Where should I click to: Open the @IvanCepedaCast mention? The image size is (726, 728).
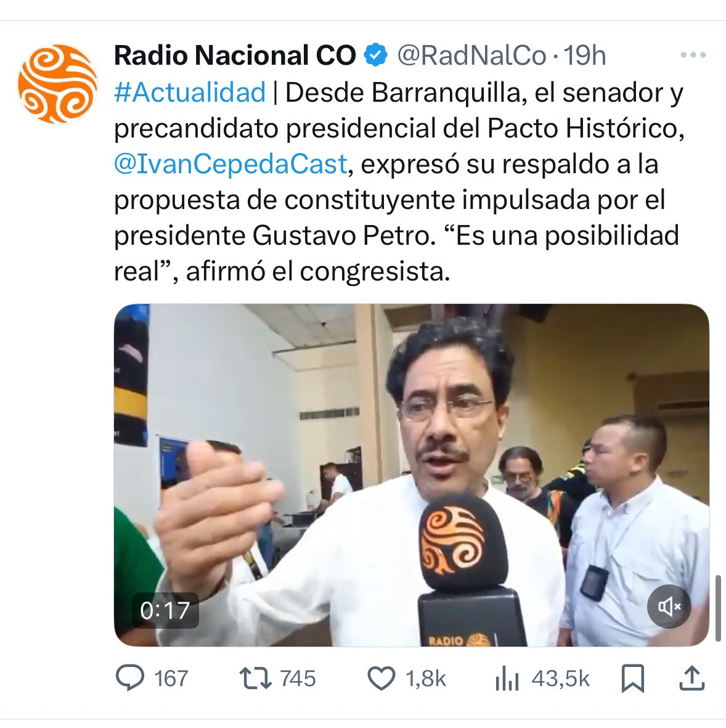click(x=230, y=163)
